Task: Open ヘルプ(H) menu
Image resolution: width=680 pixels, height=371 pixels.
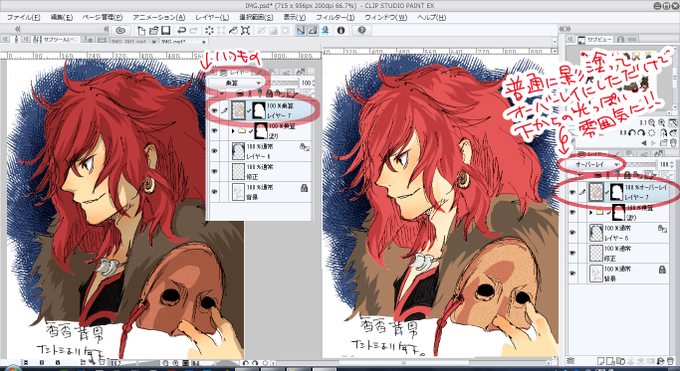Action: 432,17
